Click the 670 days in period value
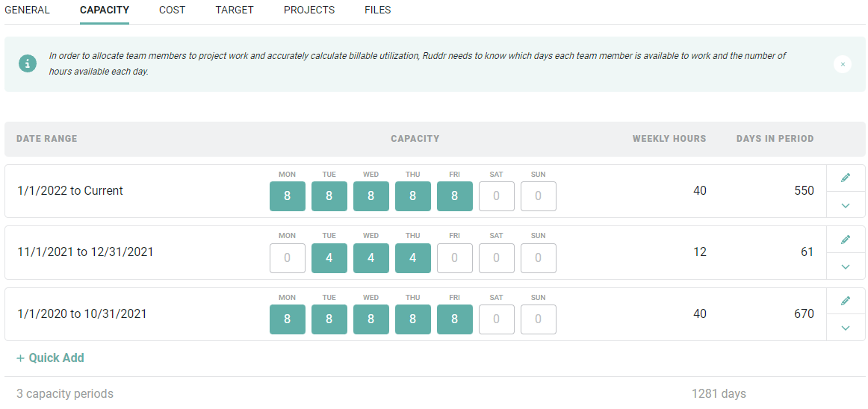The height and width of the screenshot is (409, 868). pyautogui.click(x=804, y=313)
